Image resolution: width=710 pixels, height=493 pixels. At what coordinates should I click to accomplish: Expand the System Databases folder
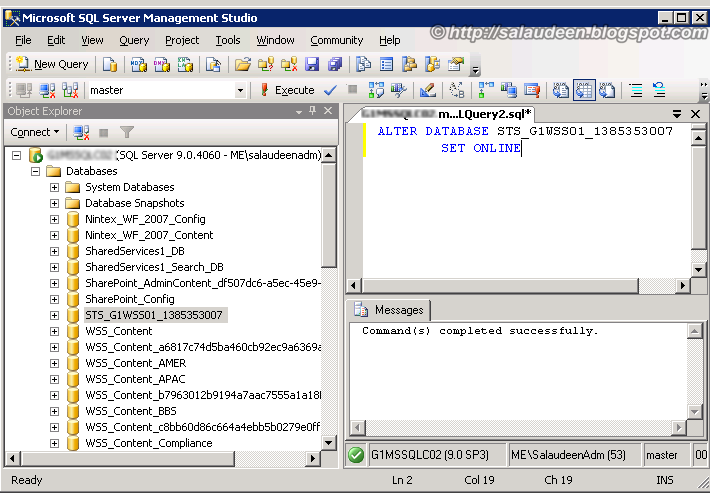click(54, 187)
